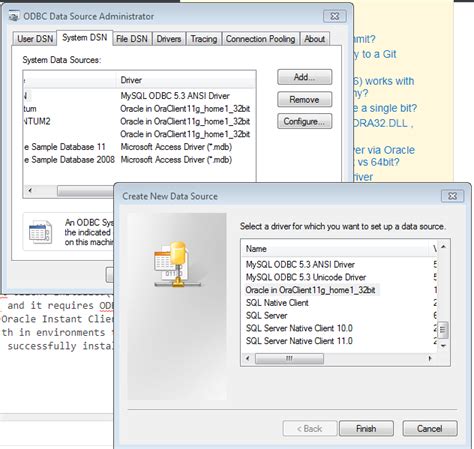
Task: Click the driver list scroll-down arrow
Action: [x=443, y=346]
